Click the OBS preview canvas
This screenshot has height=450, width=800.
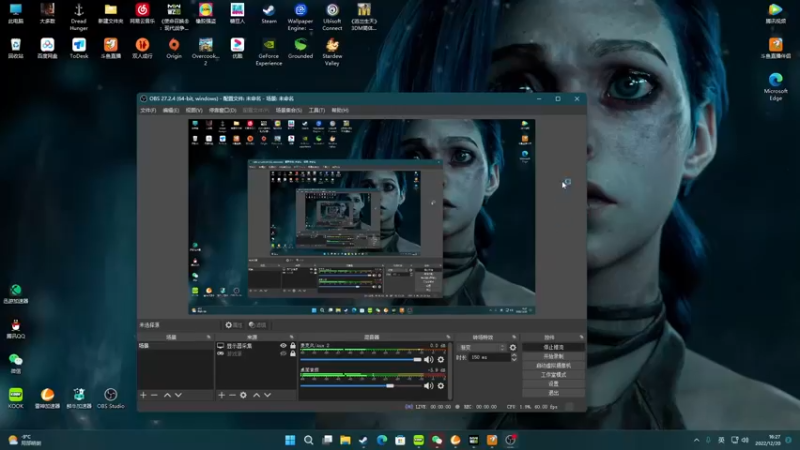(x=362, y=216)
